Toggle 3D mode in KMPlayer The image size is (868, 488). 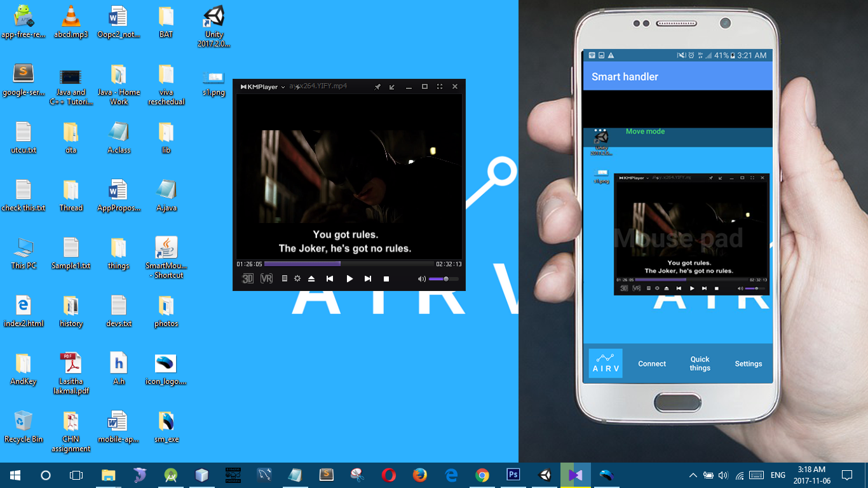(x=248, y=278)
